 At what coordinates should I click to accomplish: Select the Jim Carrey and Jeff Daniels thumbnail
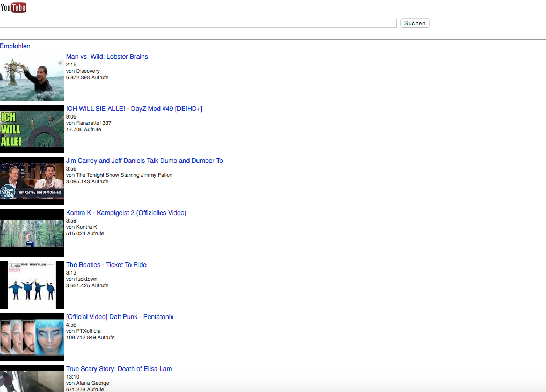[x=32, y=181]
